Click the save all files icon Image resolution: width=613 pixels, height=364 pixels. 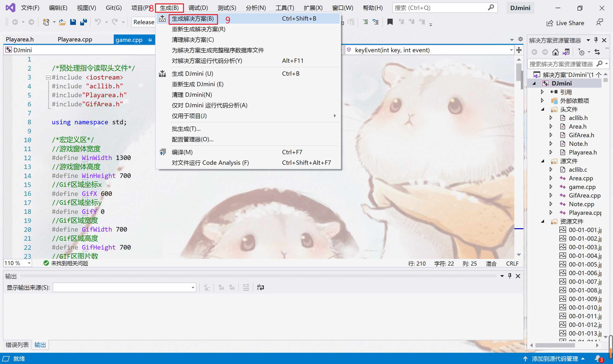pos(84,22)
